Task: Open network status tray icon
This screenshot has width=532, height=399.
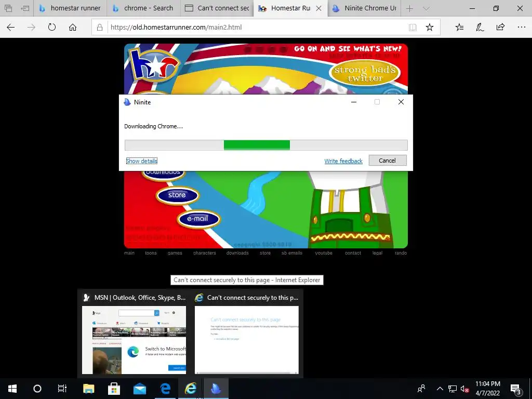Action: 453,389
